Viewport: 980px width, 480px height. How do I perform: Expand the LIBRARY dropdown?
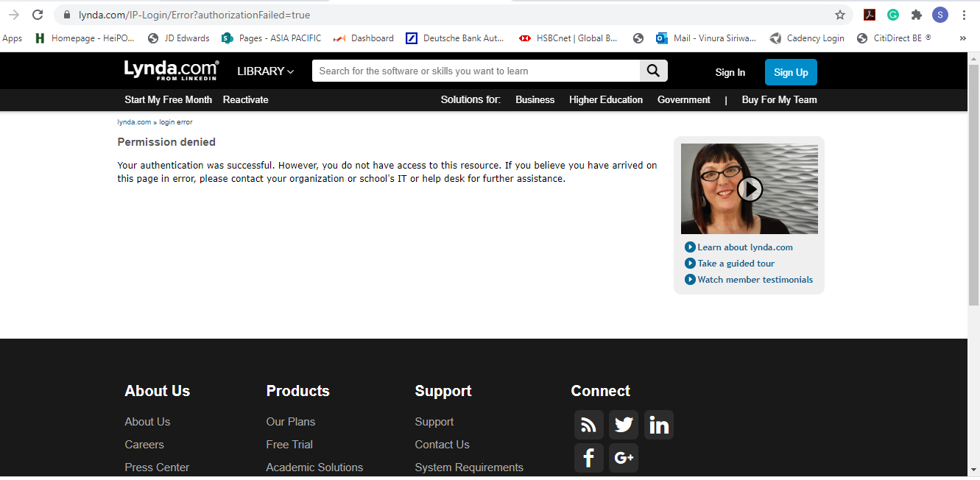265,71
